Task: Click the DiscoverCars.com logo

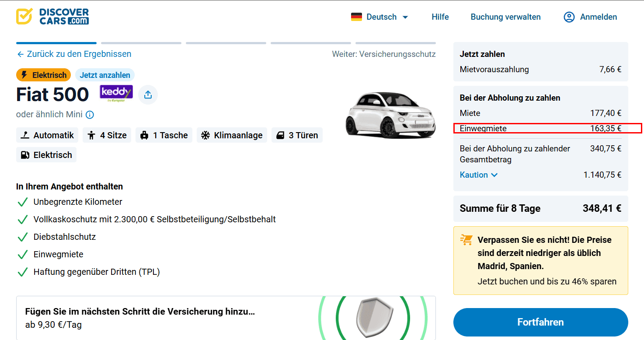Action: (52, 17)
